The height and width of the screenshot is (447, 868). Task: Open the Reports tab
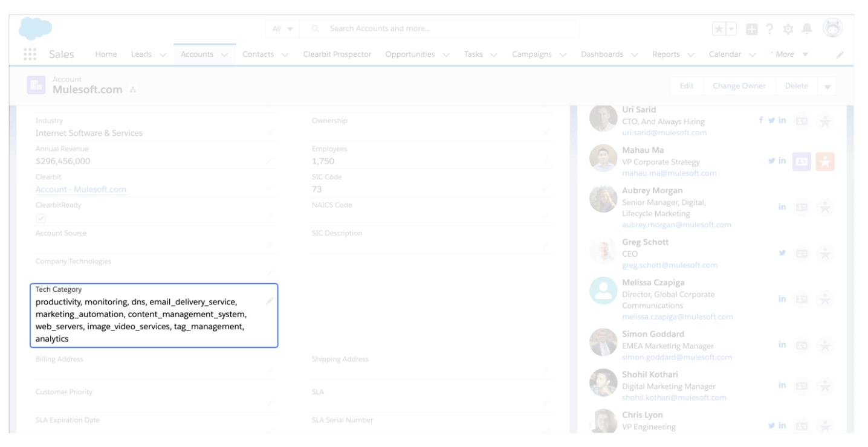click(x=666, y=54)
